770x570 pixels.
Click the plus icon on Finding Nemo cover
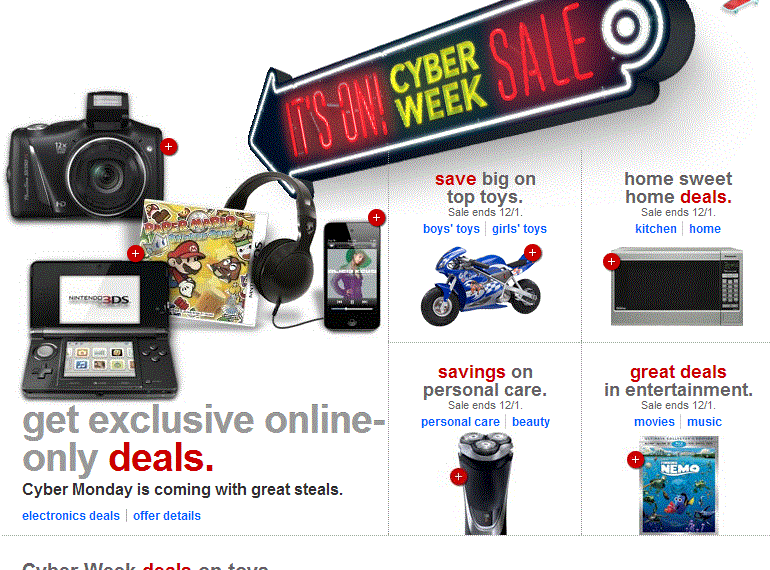635,460
